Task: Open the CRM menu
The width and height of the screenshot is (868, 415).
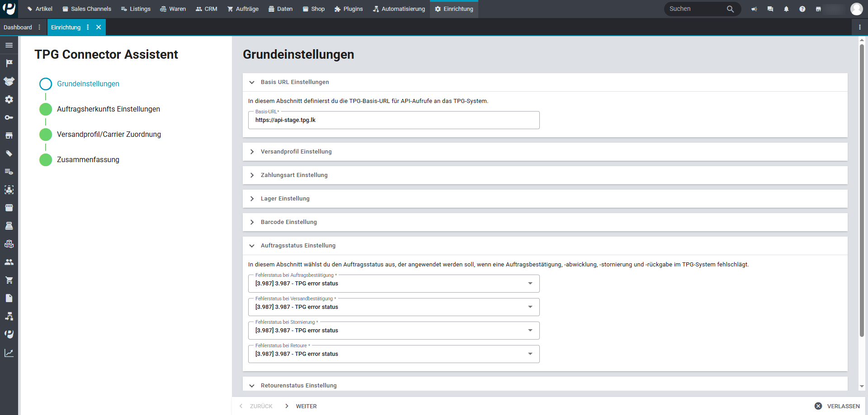Action: 207,9
